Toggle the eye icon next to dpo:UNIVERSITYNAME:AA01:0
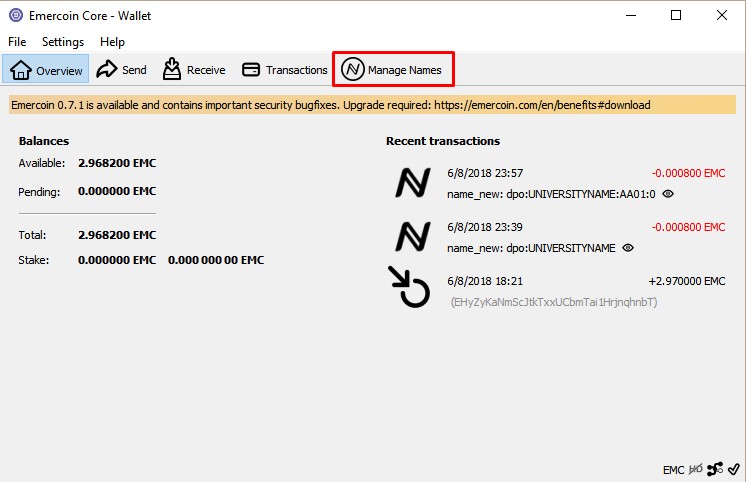Viewport: 746px width, 482px height. pyautogui.click(x=668, y=194)
